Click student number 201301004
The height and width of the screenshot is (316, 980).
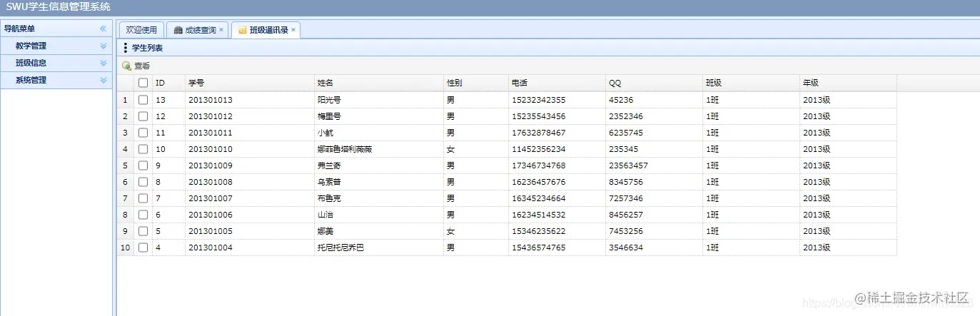(211, 248)
